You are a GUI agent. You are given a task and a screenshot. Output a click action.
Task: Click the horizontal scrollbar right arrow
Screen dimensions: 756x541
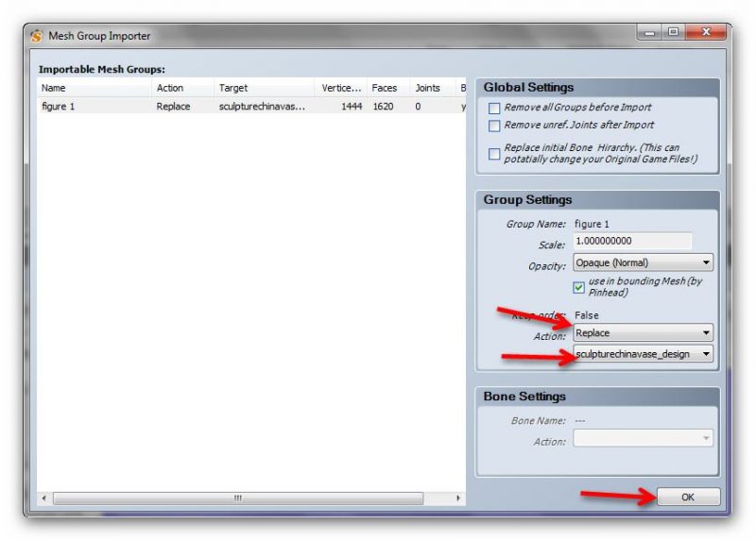tap(459, 498)
